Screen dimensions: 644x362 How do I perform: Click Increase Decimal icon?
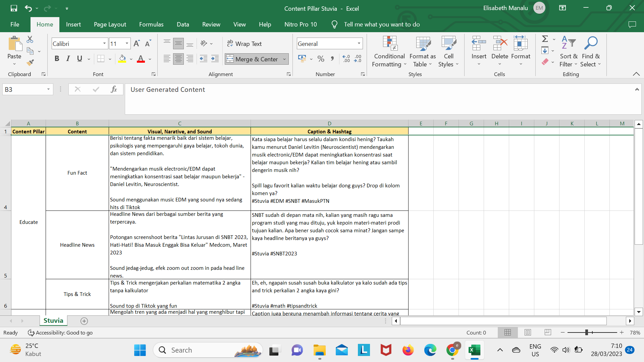[346, 59]
